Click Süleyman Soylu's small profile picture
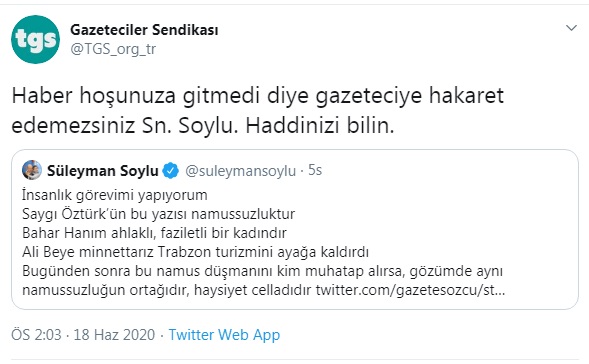The height and width of the screenshot is (364, 589). coord(32,170)
